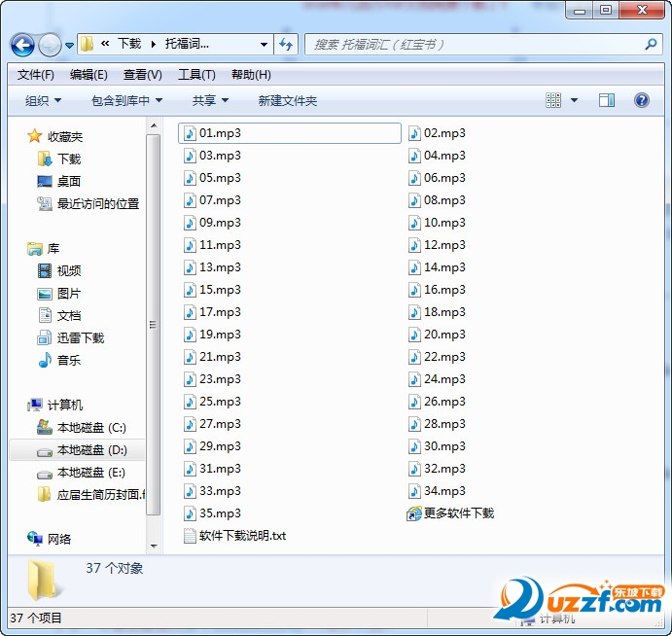Open the help question mark icon
This screenshot has width=672, height=636.
[641, 101]
